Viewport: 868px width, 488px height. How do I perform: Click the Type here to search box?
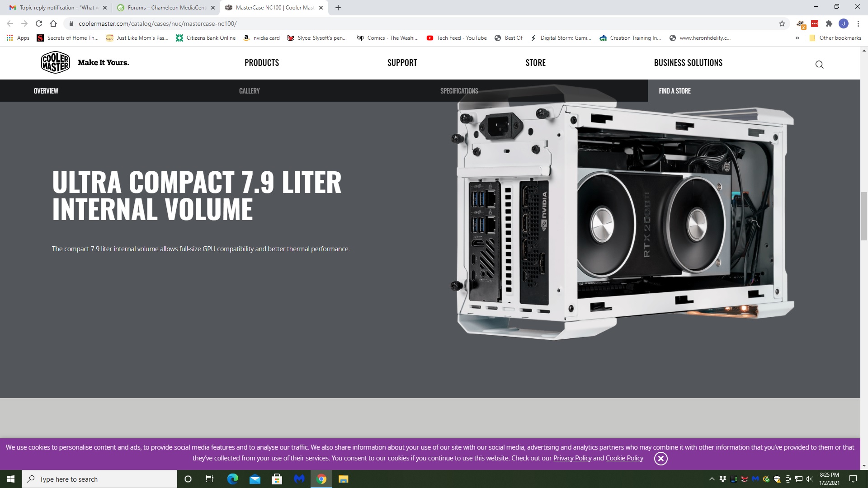[99, 479]
